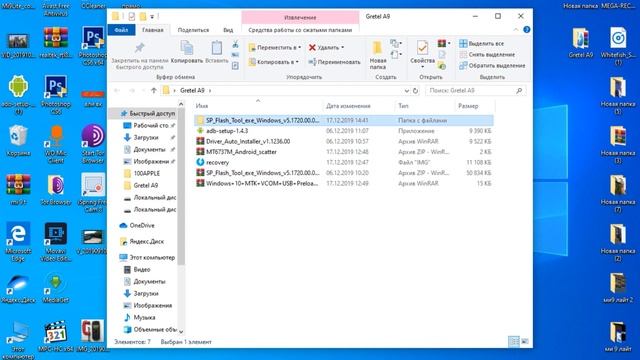640x360 pixels.
Task: Open the Move to dropdown
Action: point(275,48)
